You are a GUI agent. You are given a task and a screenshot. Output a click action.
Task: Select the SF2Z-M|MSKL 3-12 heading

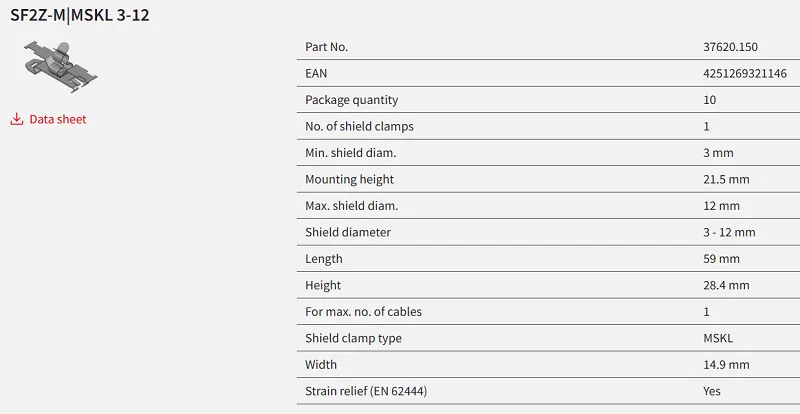click(80, 15)
